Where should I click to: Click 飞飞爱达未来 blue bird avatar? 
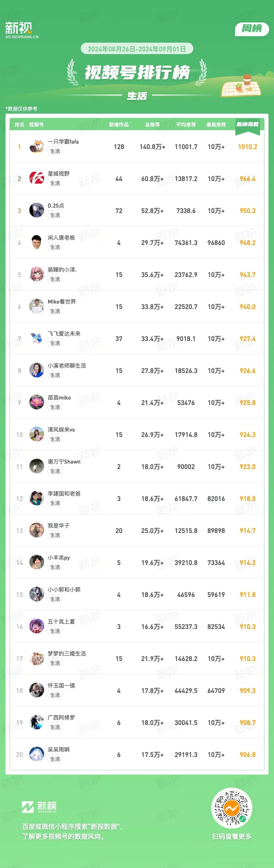click(36, 339)
